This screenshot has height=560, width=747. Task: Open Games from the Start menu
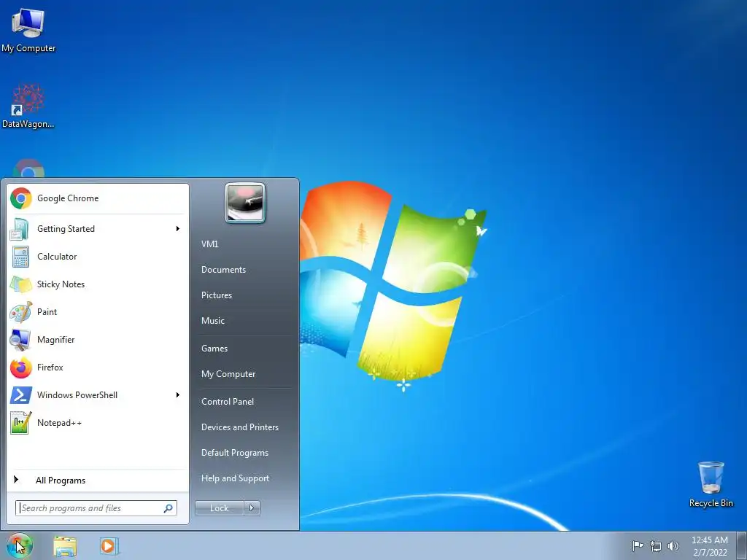(214, 348)
